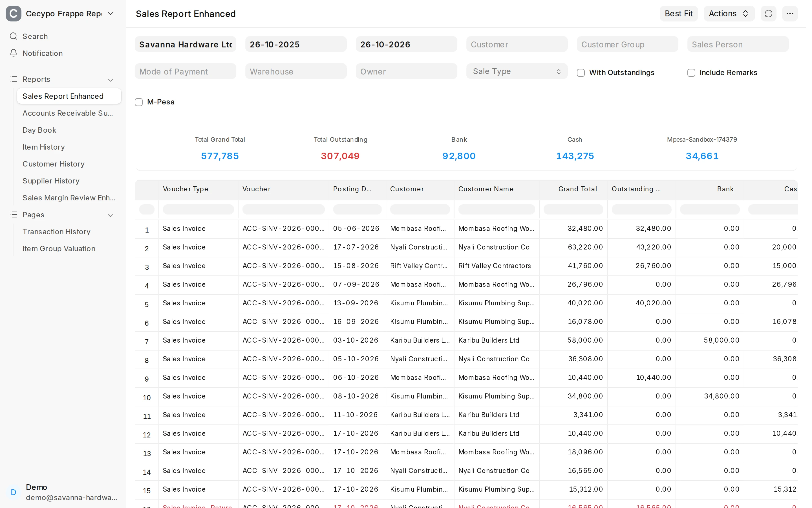Click the refresh report icon
This screenshot has width=812, height=508.
tap(768, 14)
